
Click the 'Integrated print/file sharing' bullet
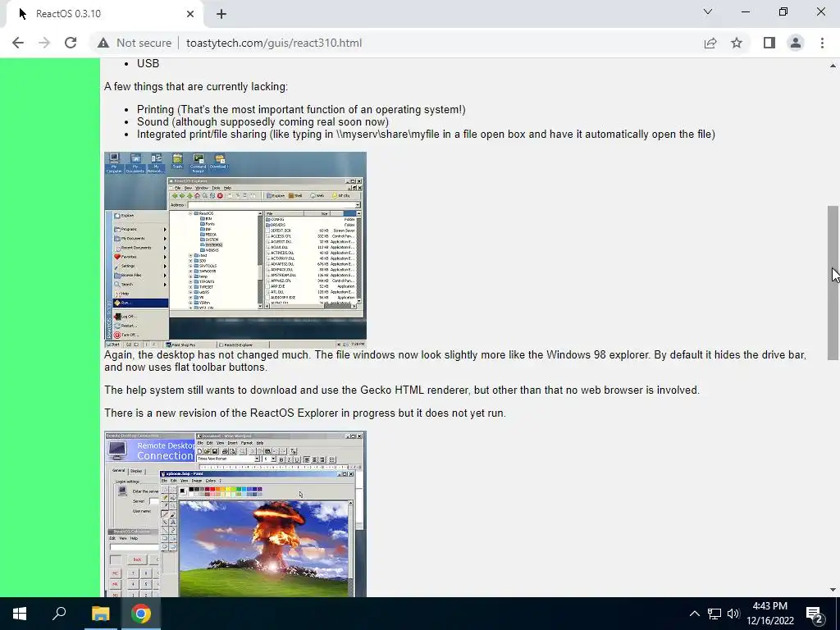[x=426, y=135]
